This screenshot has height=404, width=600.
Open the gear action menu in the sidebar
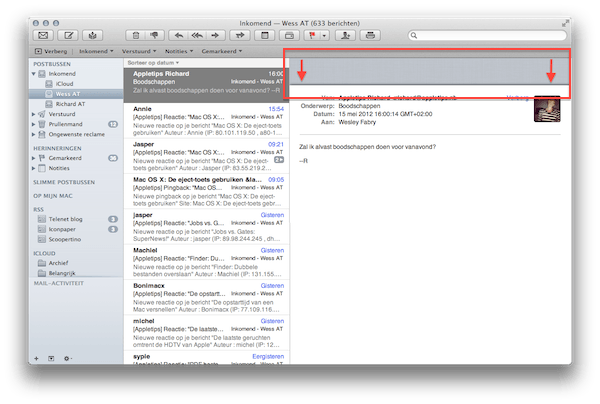point(68,358)
